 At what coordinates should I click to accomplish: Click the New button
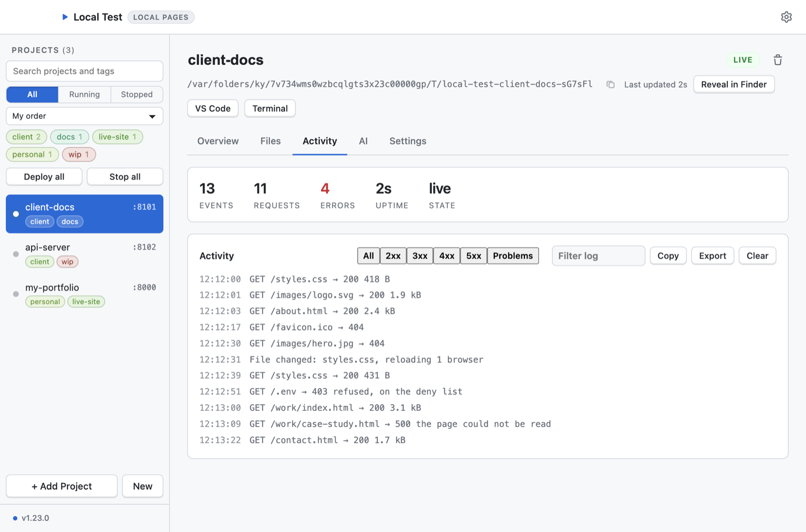(x=143, y=486)
